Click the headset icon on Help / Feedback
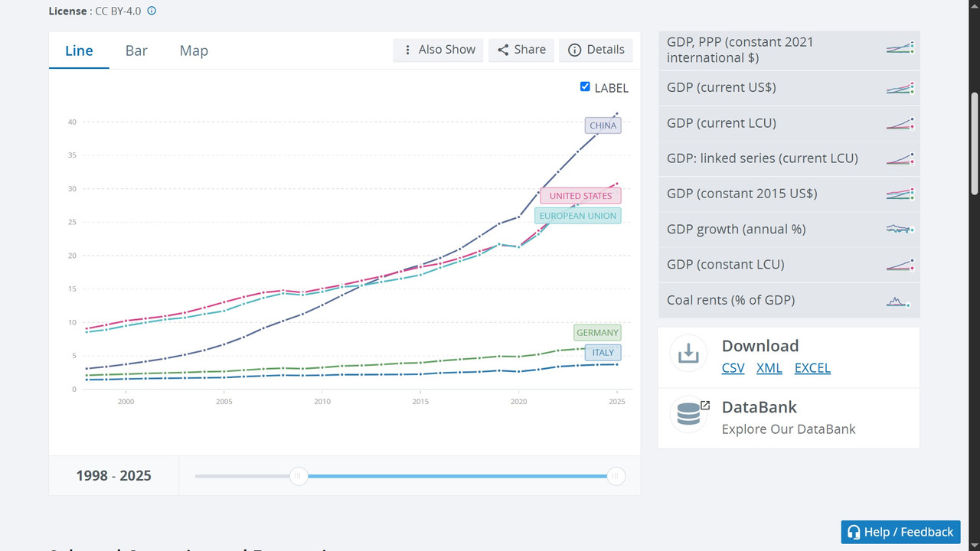Screen dimensions: 980x551 click(x=854, y=532)
